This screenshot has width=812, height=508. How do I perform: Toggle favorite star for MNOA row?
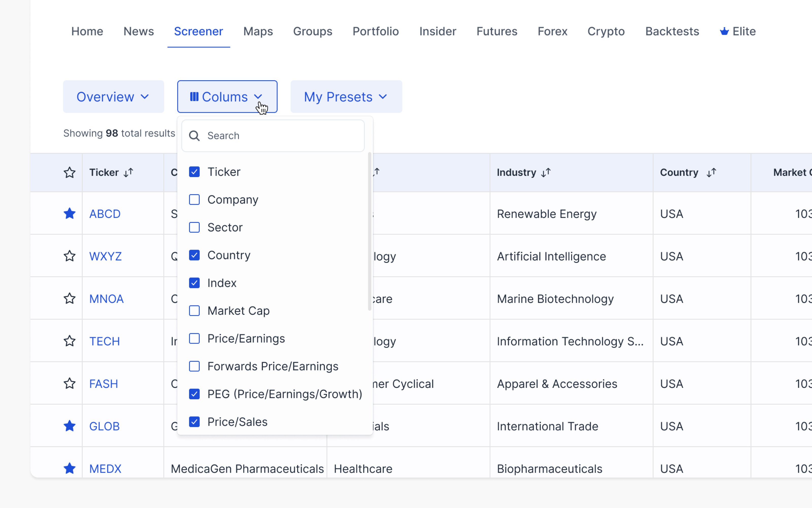point(70,298)
